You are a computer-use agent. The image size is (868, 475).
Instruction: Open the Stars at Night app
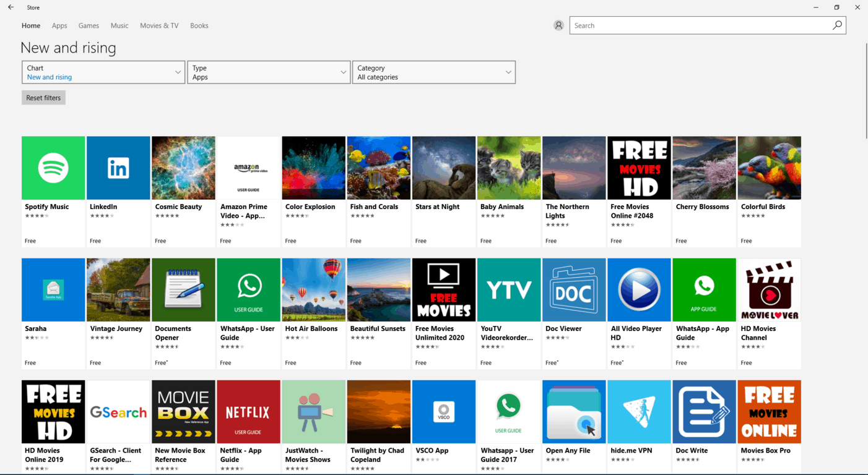coord(444,192)
